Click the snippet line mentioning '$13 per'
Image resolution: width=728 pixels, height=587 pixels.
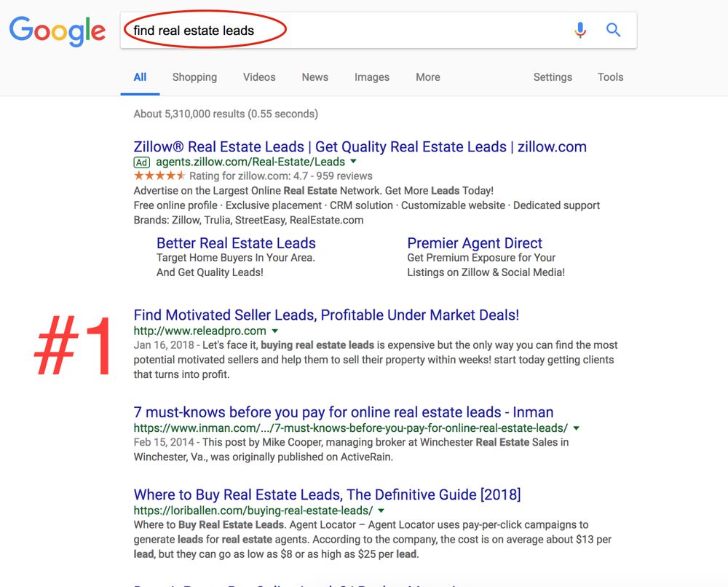coord(372,540)
